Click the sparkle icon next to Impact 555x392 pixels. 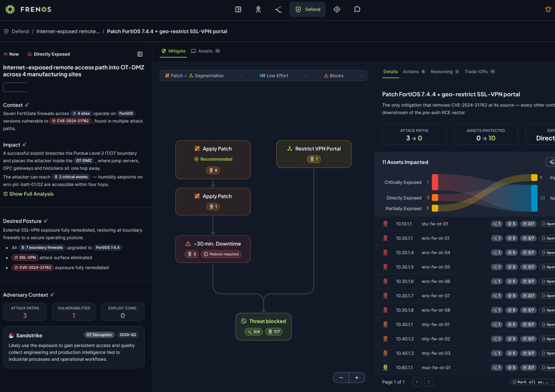point(24,145)
